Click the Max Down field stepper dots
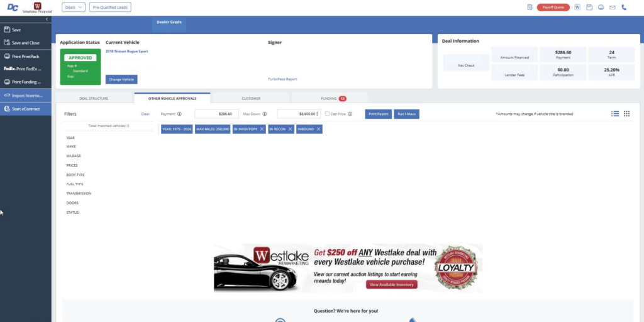 click(x=317, y=114)
